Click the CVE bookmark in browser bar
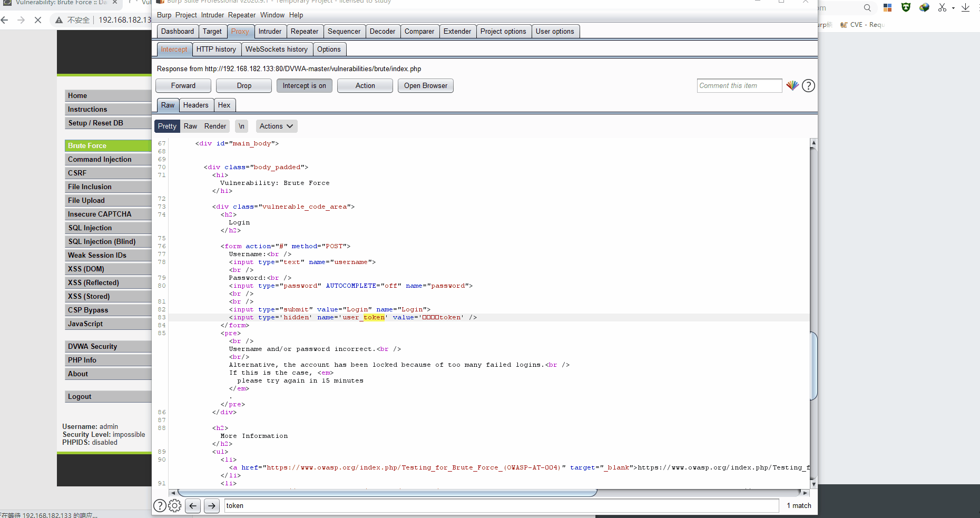The image size is (980, 518). pyautogui.click(x=862, y=25)
